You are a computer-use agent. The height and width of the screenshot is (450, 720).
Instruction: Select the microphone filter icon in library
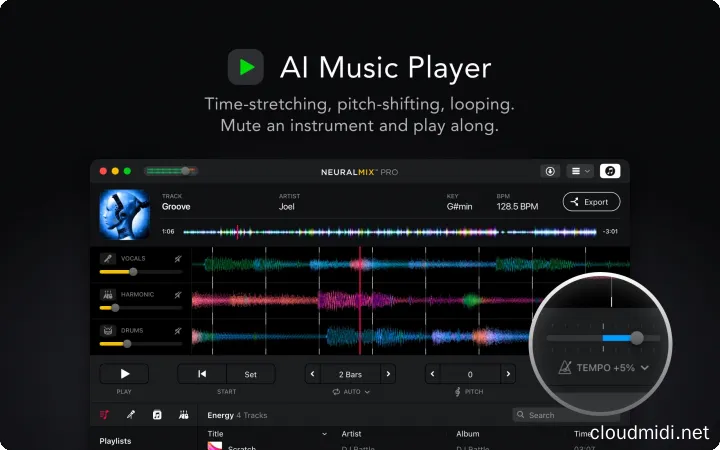coord(130,415)
